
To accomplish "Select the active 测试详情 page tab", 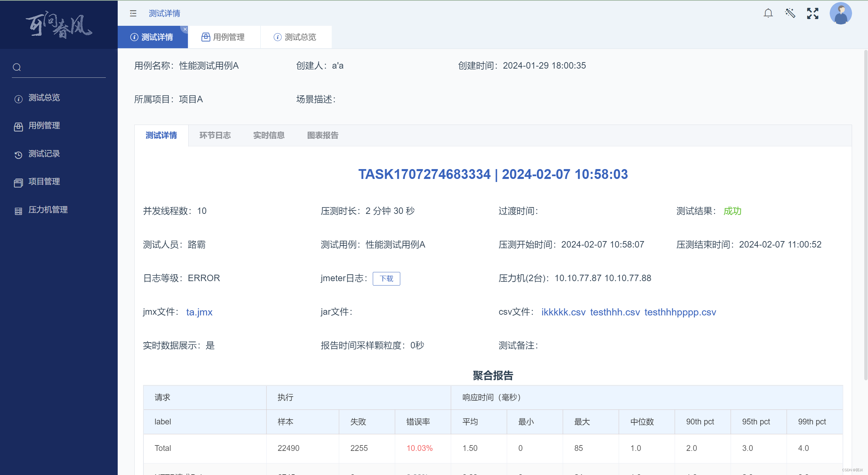I will [x=153, y=37].
